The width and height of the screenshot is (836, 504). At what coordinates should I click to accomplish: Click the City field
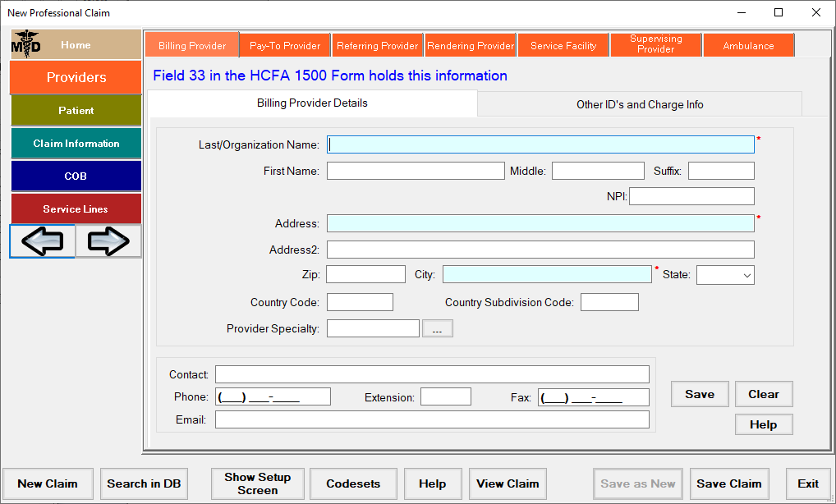click(x=547, y=274)
